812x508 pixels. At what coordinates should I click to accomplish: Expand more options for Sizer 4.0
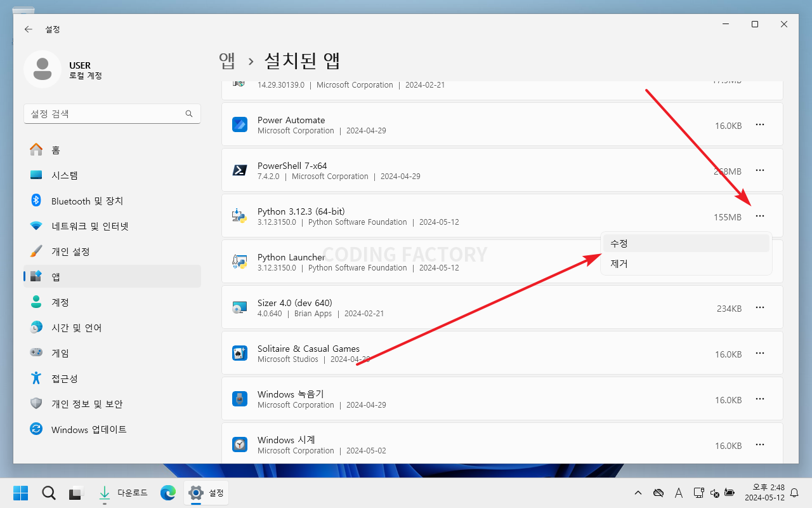[759, 308]
